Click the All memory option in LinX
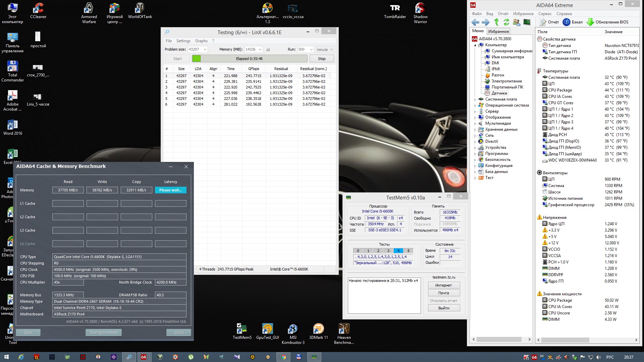644x362 pixels. pyautogui.click(x=268, y=50)
